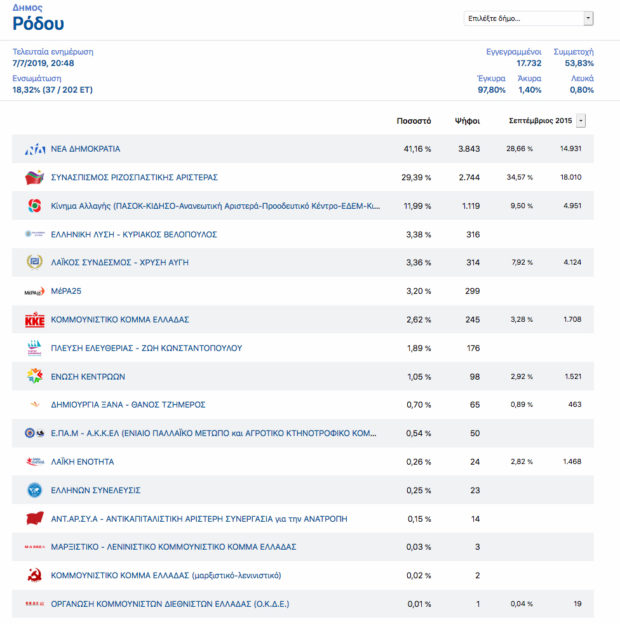Click the municipality dropdown arrow button
Image resolution: width=620 pixels, height=624 pixels.
click(588, 19)
